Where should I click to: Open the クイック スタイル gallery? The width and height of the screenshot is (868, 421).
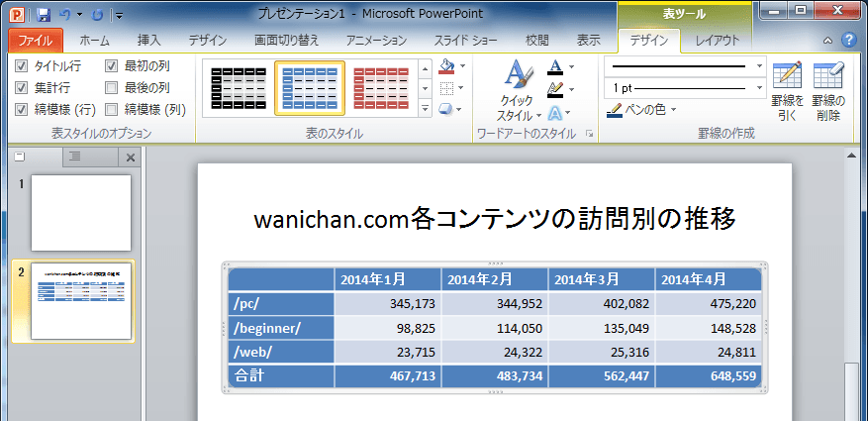pyautogui.click(x=519, y=90)
